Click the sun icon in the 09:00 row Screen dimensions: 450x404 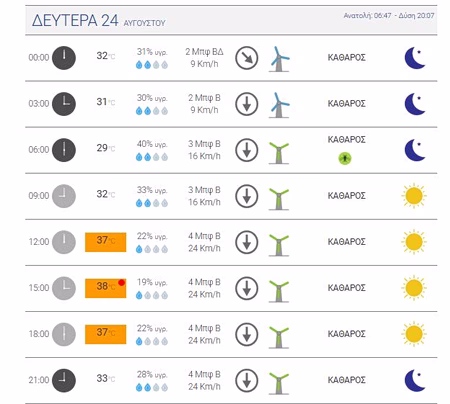coord(414,196)
